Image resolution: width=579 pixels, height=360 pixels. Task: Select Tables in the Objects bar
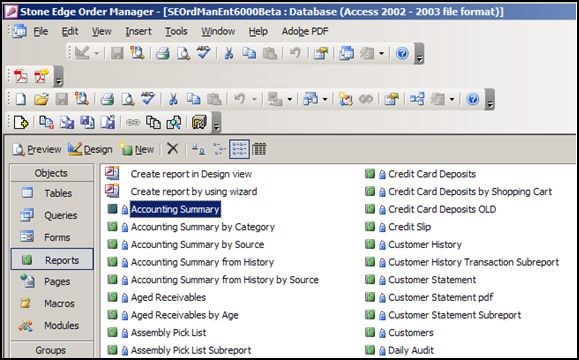[x=52, y=193]
